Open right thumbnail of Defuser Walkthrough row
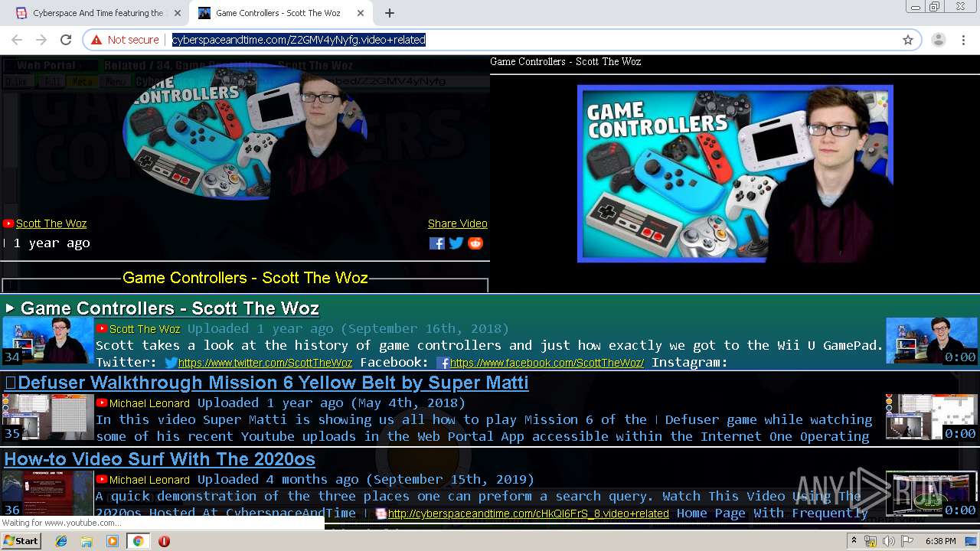 coord(932,417)
